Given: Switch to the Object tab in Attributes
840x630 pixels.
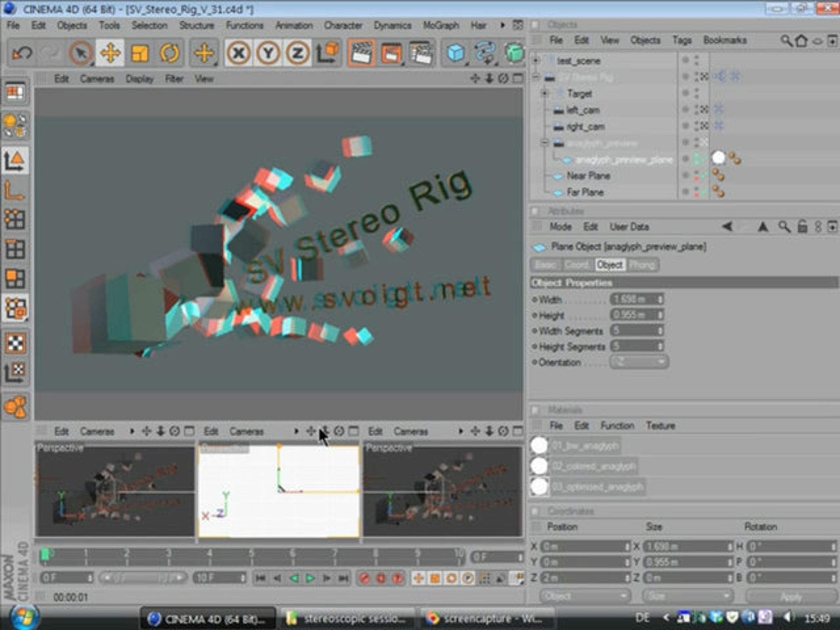Looking at the screenshot, I should (609, 265).
